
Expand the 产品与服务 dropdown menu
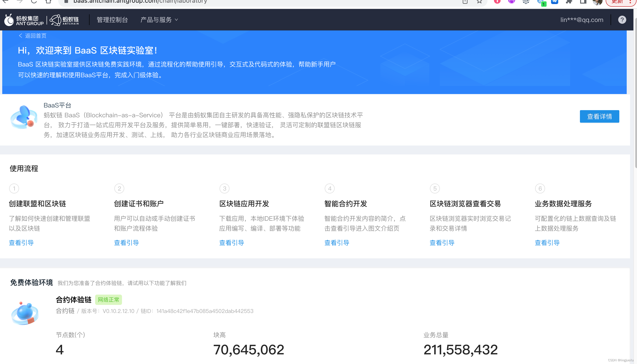[159, 20]
